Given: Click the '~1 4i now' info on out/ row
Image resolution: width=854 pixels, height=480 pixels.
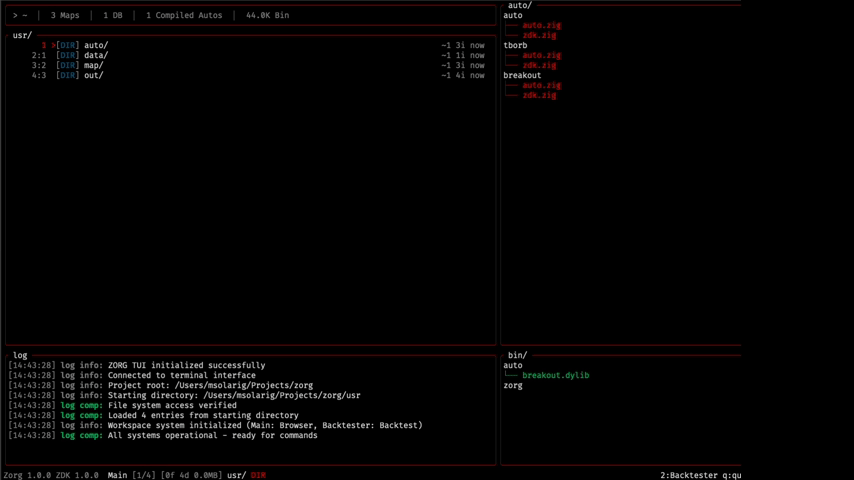Looking at the screenshot, I should click(x=462, y=75).
